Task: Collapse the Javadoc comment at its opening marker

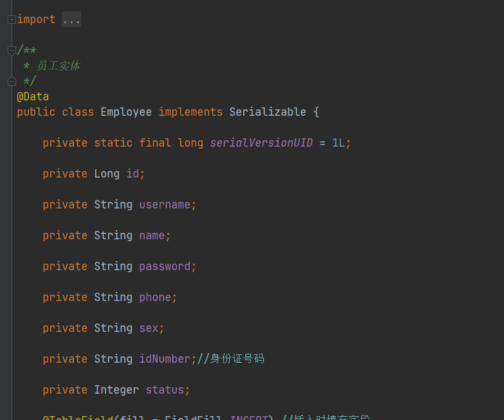Action: [x=11, y=51]
